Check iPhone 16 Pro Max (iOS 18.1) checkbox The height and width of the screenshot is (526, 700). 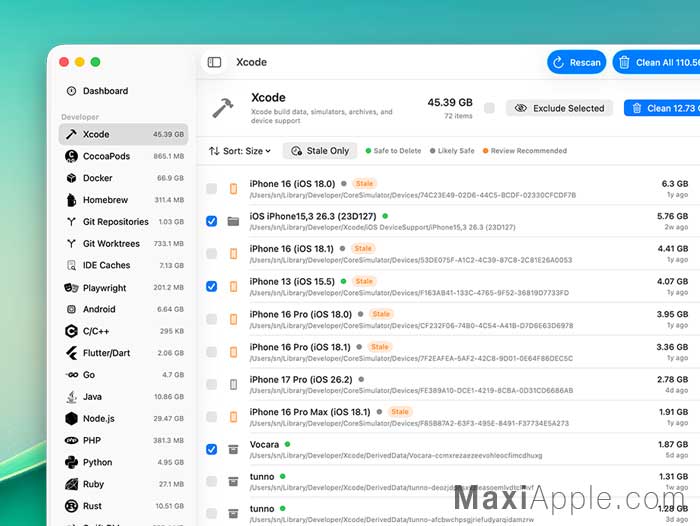tap(212, 417)
